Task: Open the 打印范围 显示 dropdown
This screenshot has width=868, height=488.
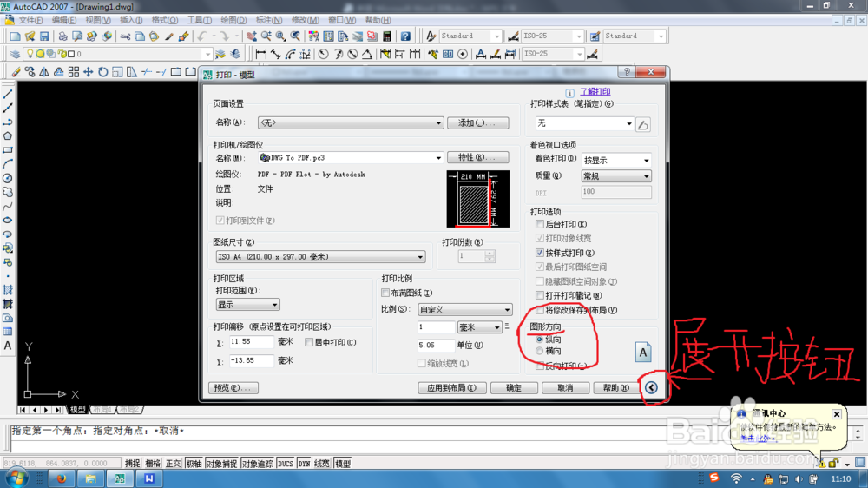Action: click(247, 305)
